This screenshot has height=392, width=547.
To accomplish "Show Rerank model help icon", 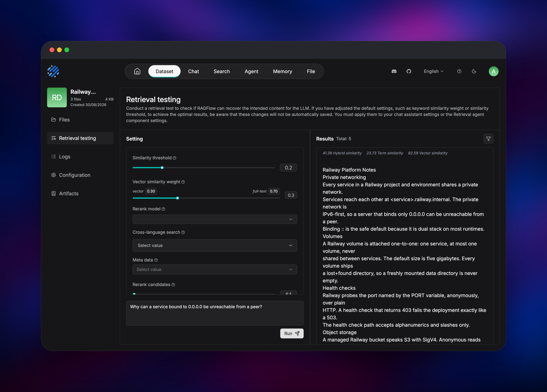I will coord(163,209).
